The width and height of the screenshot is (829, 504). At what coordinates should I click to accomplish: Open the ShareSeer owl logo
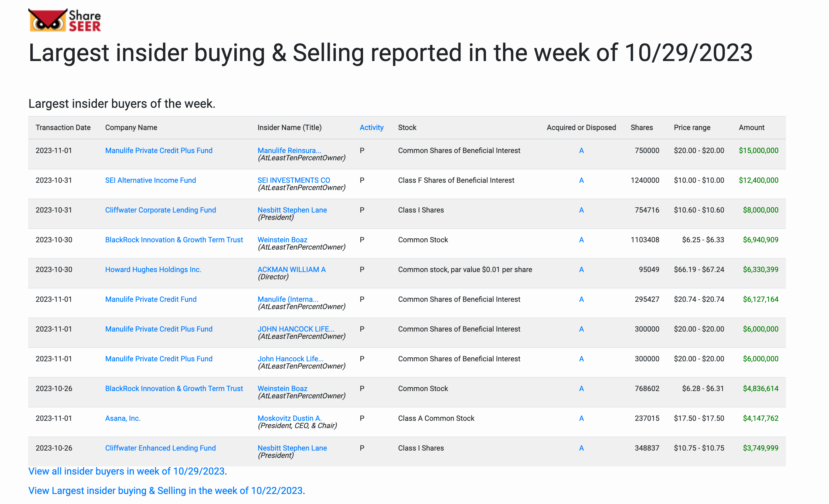(x=65, y=20)
